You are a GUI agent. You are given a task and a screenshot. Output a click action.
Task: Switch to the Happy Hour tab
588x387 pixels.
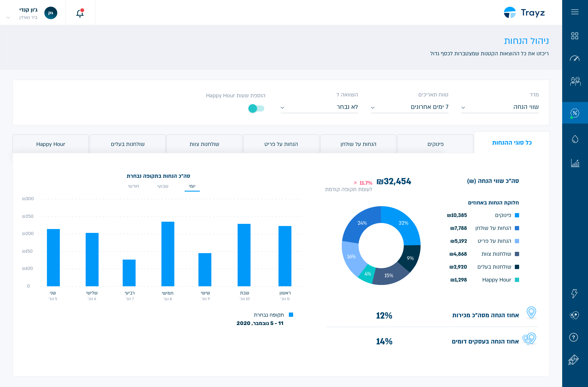(x=51, y=144)
